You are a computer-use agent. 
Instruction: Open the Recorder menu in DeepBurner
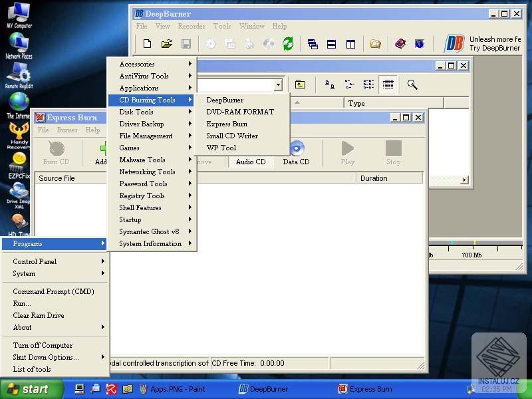192,27
